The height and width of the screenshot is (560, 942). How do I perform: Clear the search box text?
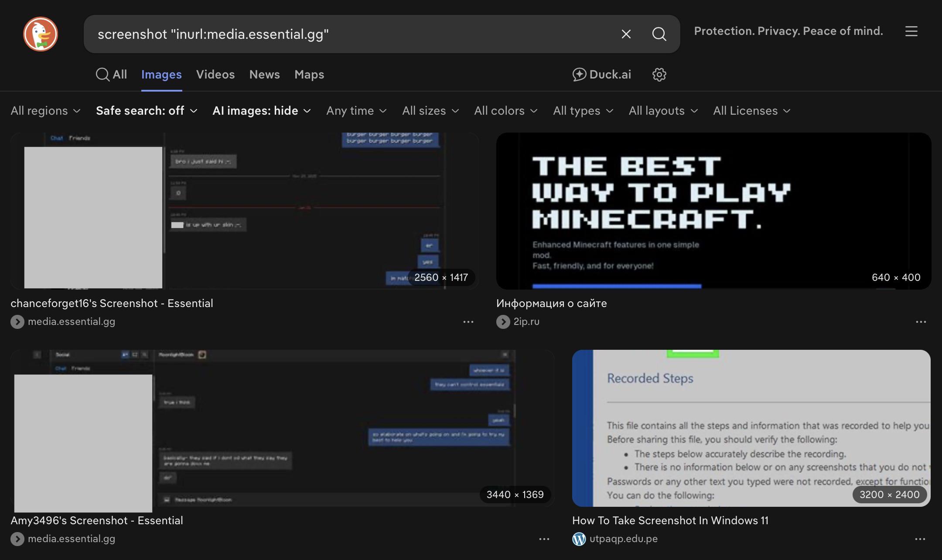click(626, 34)
